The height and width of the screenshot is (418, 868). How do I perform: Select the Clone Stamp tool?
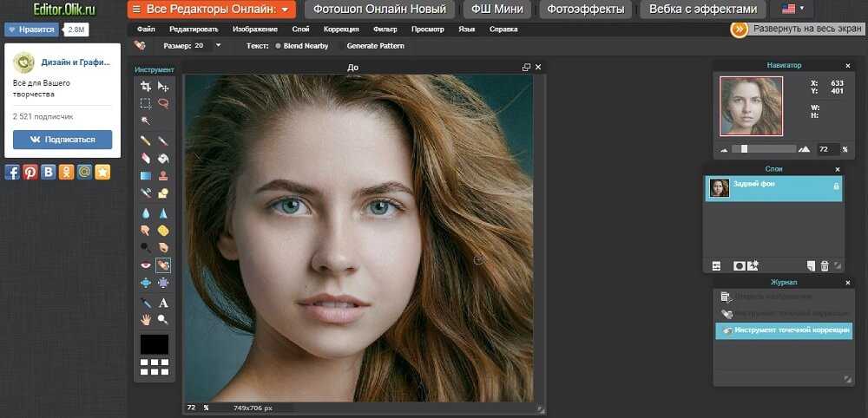(163, 176)
